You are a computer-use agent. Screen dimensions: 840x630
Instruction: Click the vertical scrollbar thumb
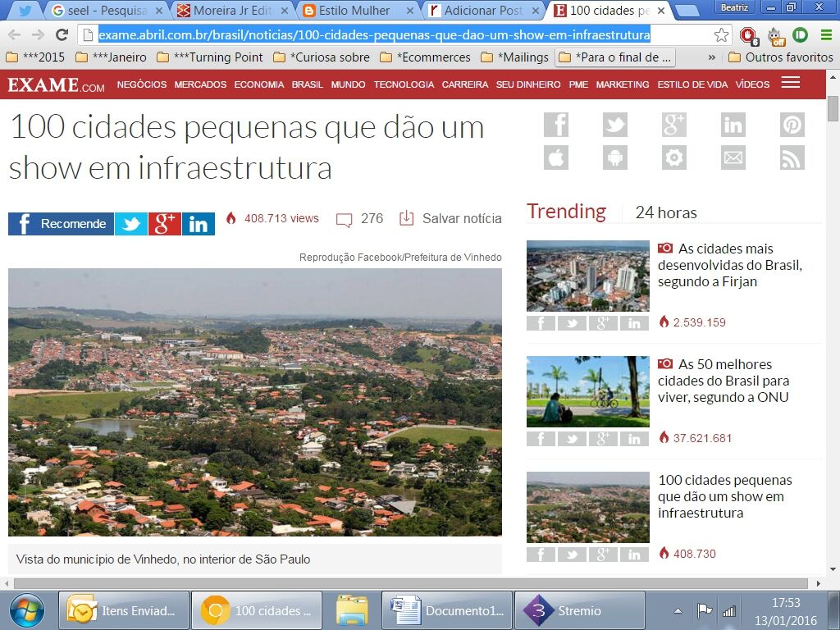[833, 108]
